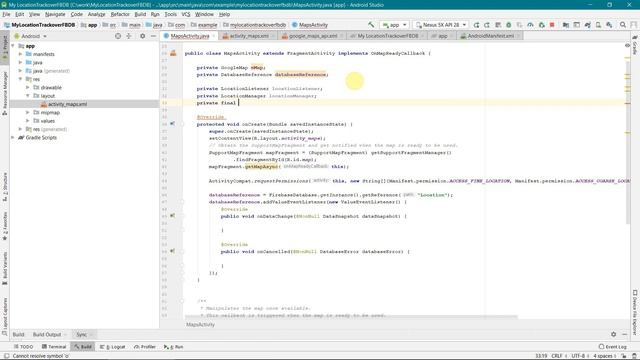Image resolution: width=640 pixels, height=360 pixels.
Task: Expand the java folder in the tree
Action: point(20,62)
